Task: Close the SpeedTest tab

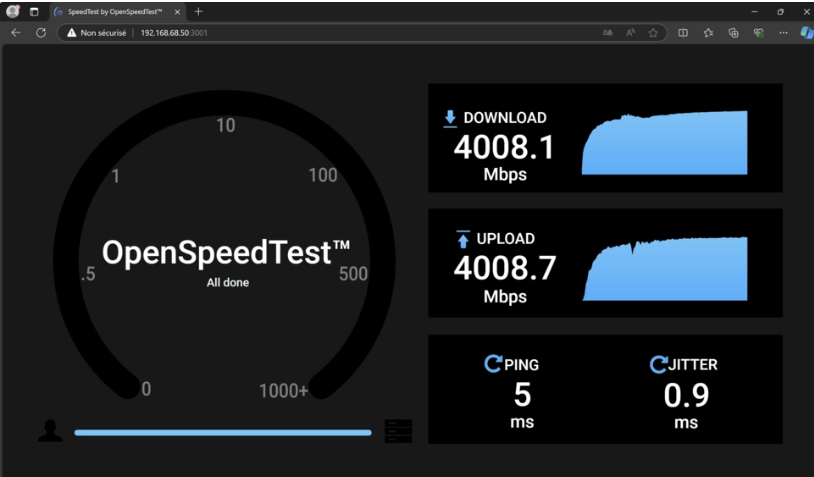Action: tap(177, 11)
